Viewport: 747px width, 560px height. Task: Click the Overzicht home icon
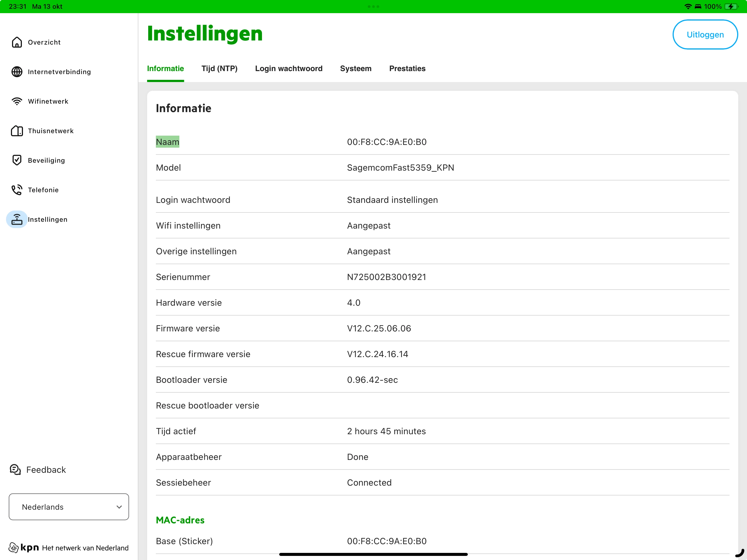click(x=17, y=42)
